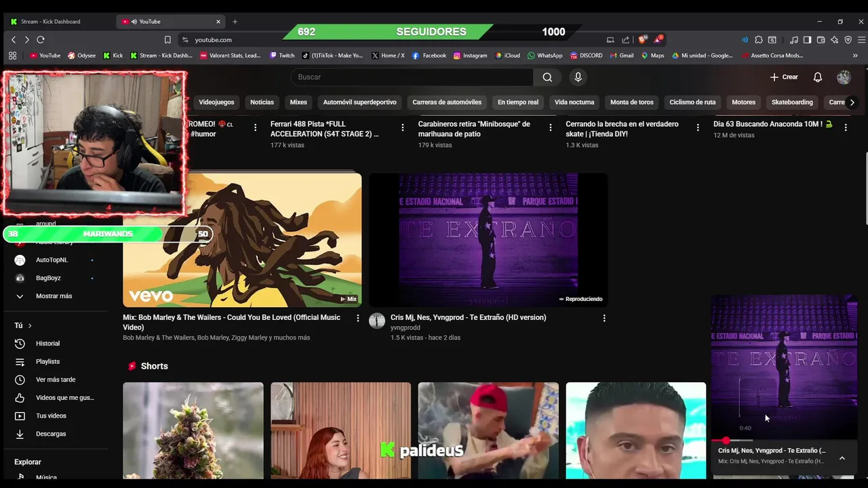
Task: Select the Vida nocturna chip
Action: coord(574,102)
